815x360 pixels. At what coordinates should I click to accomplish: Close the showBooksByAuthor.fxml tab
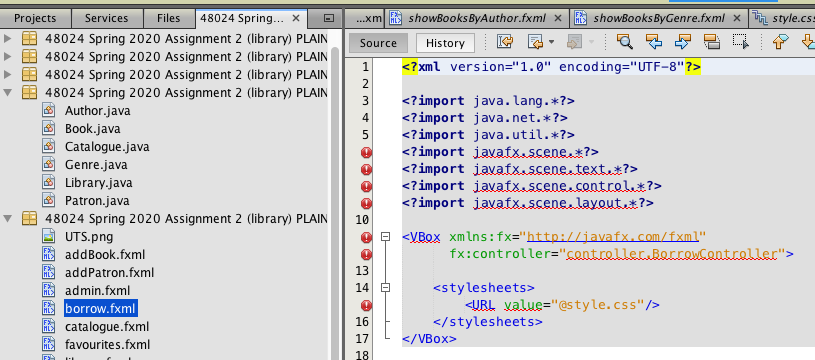click(558, 18)
